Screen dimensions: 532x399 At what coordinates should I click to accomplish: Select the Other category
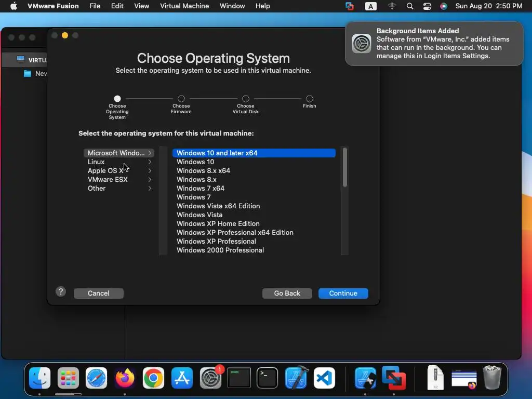point(119,188)
